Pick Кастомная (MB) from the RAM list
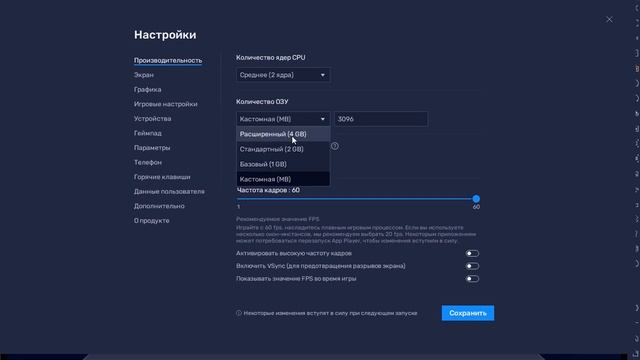The width and height of the screenshot is (640, 360). (x=283, y=179)
